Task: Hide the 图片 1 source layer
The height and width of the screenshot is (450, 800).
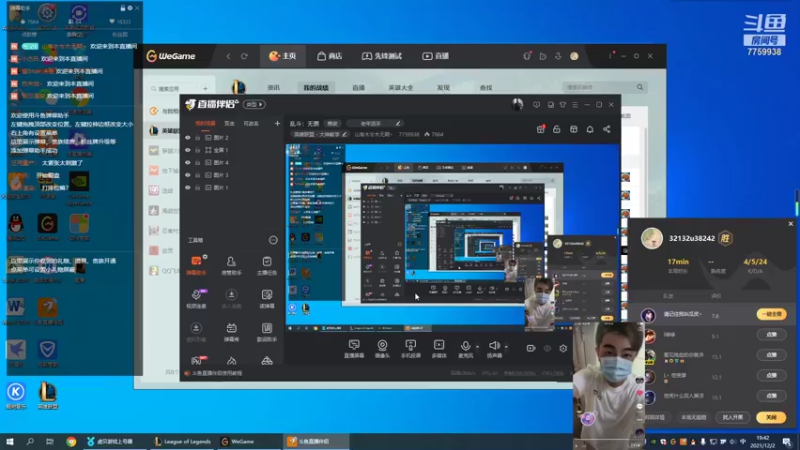Action: 188,188
